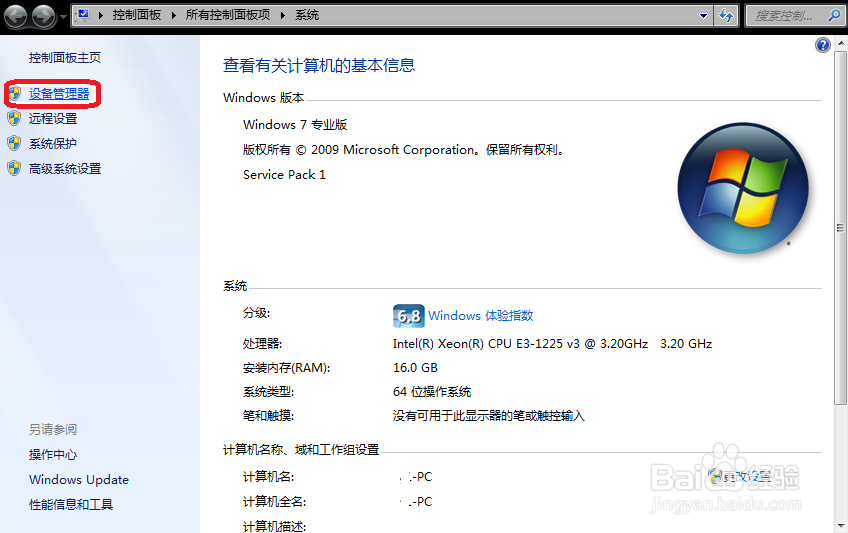The width and height of the screenshot is (848, 533).
Task: Select the page heading 查看有关计算机的基本信息
Action: click(319, 65)
